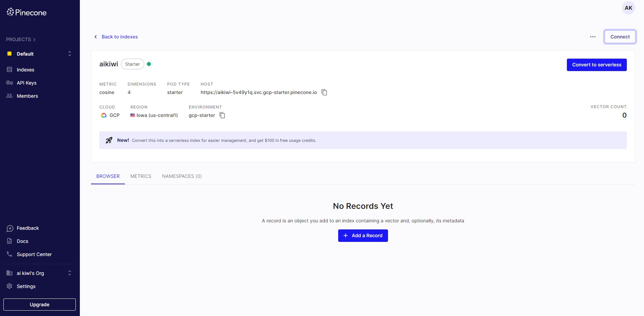Click the Upgrade button

tap(39, 305)
